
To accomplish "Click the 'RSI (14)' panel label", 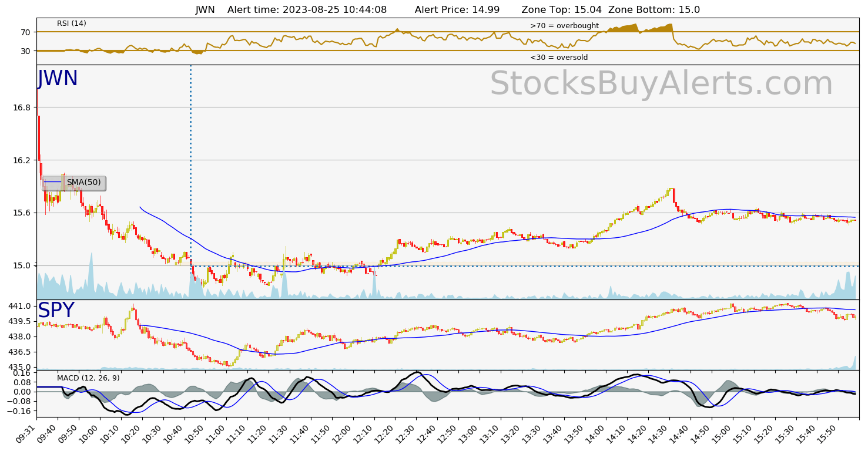I will (72, 23).
